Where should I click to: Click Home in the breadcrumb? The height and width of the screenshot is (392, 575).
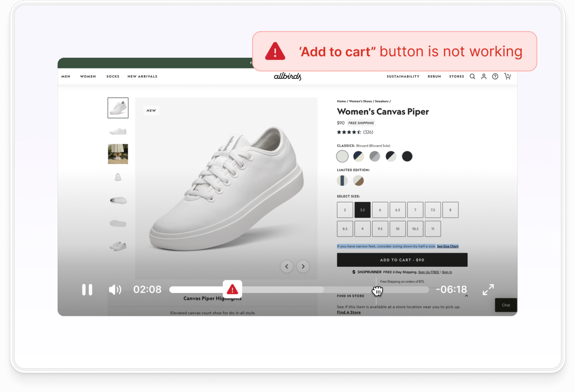pyautogui.click(x=341, y=101)
